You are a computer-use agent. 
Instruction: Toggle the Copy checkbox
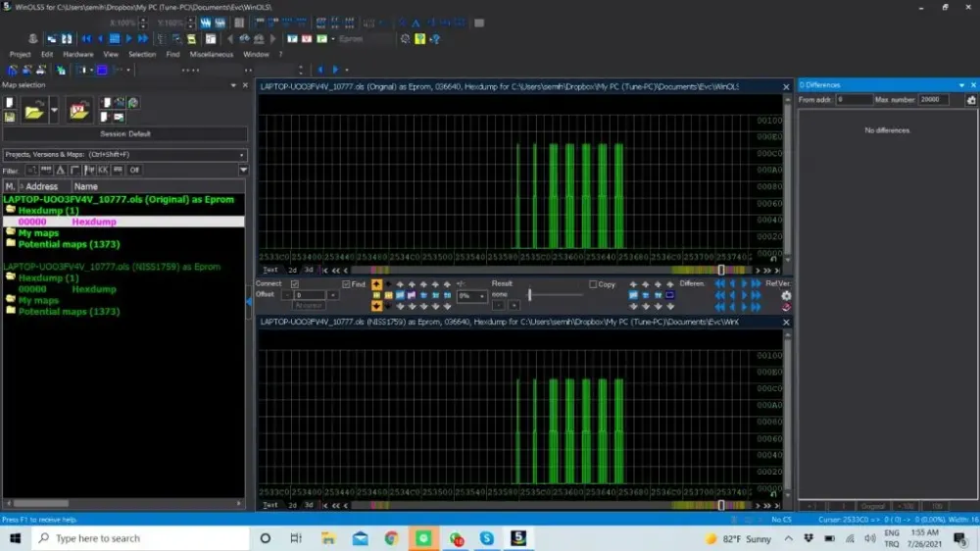tap(593, 284)
